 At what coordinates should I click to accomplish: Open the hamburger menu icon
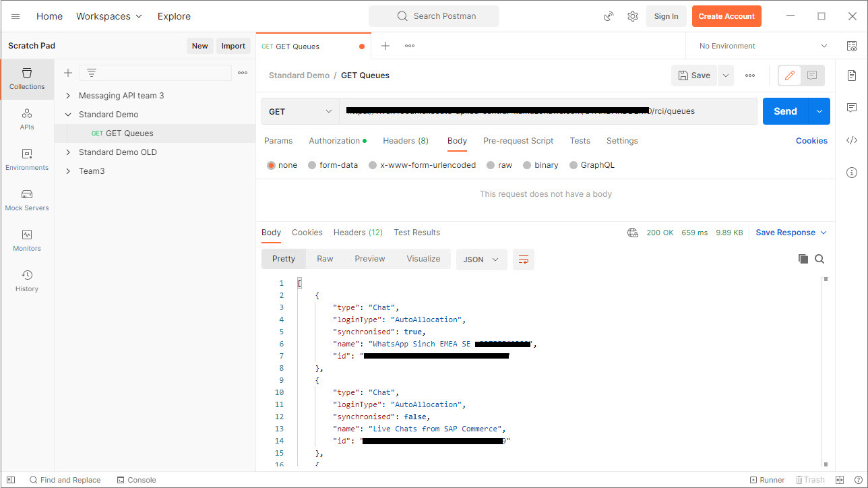(15, 16)
